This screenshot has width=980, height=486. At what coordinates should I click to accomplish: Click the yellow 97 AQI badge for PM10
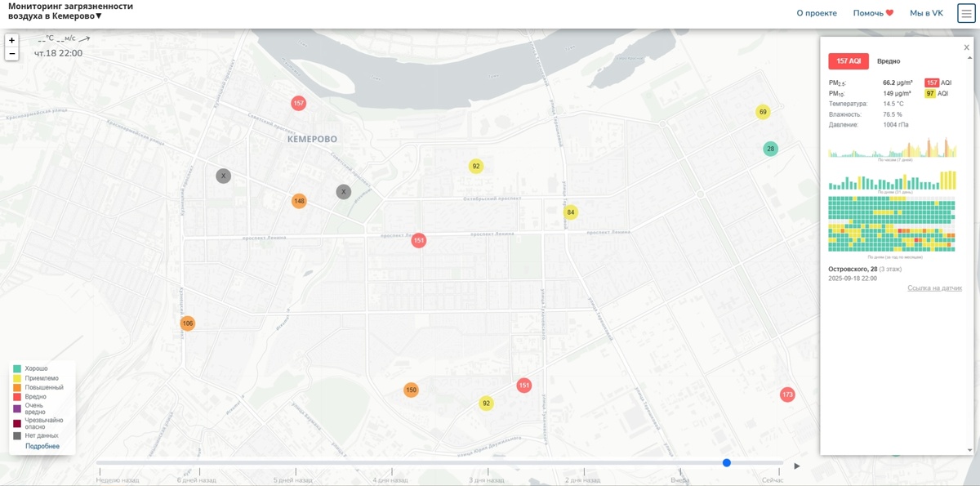pos(930,94)
